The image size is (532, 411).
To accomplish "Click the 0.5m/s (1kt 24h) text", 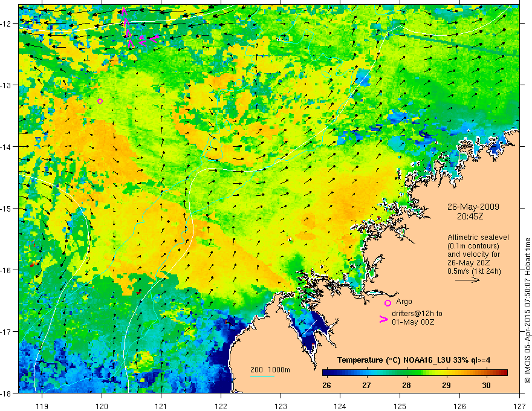I will (x=474, y=271).
